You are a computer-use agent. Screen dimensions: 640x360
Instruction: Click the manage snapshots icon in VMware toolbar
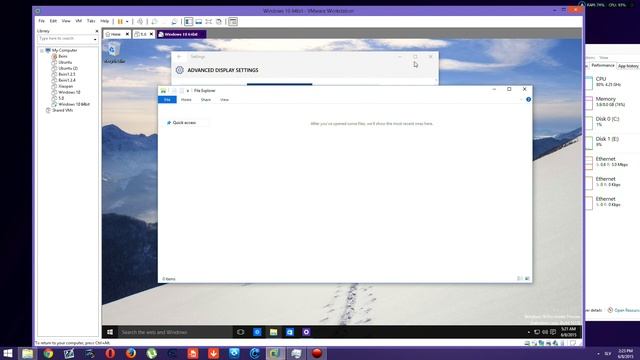click(174, 21)
